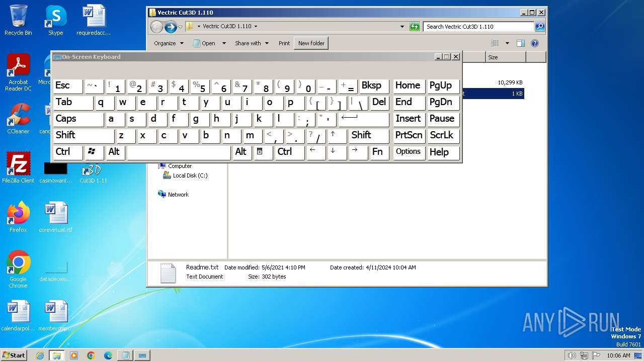
Task: Launch Firefox from the desktop
Action: click(x=18, y=217)
